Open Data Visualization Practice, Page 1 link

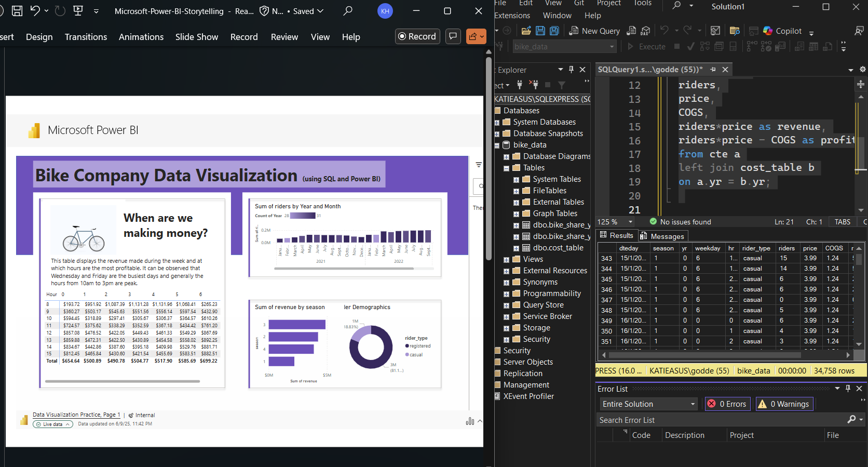click(76, 415)
